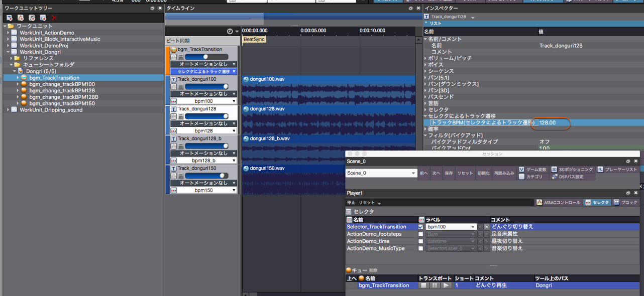Open AISACコントロール in Player1
This screenshot has height=296, width=644.
[558, 202]
